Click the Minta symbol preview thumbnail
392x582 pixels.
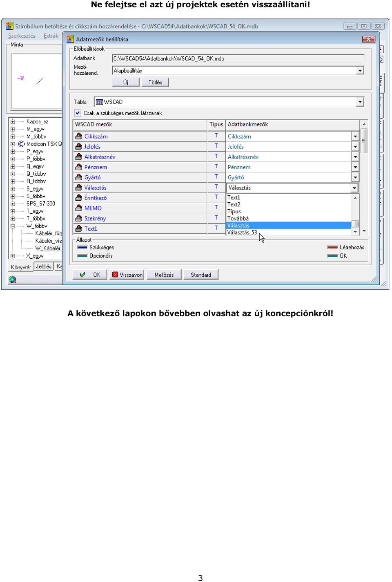tap(37, 81)
